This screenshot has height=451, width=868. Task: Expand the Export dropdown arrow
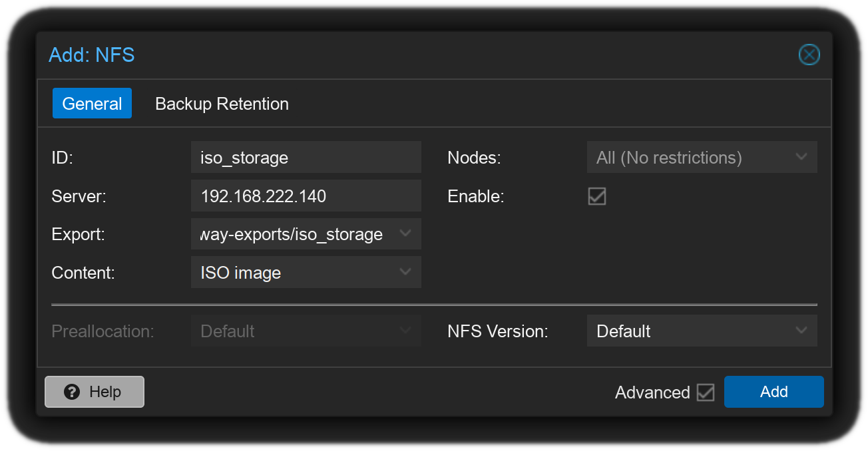click(405, 234)
